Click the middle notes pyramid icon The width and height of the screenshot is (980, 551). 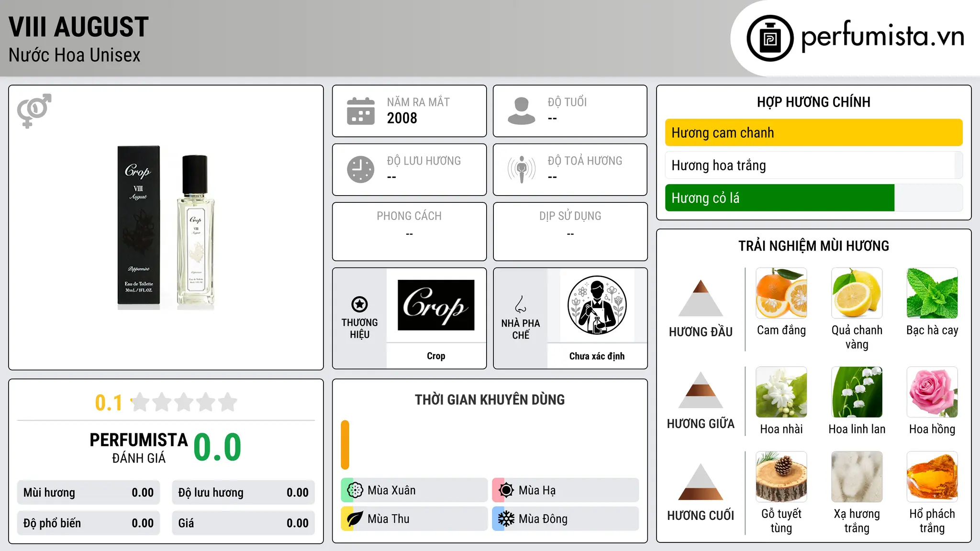point(701,390)
